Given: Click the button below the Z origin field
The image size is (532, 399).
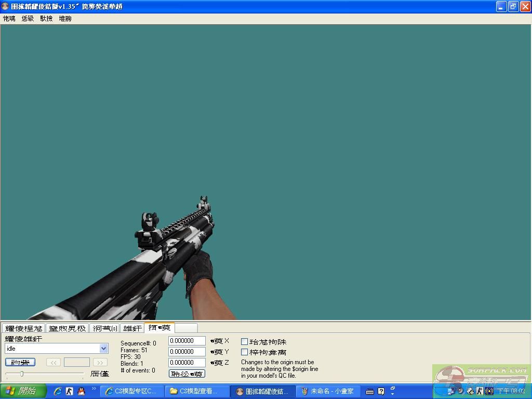Looking at the screenshot, I should pyautogui.click(x=187, y=374).
